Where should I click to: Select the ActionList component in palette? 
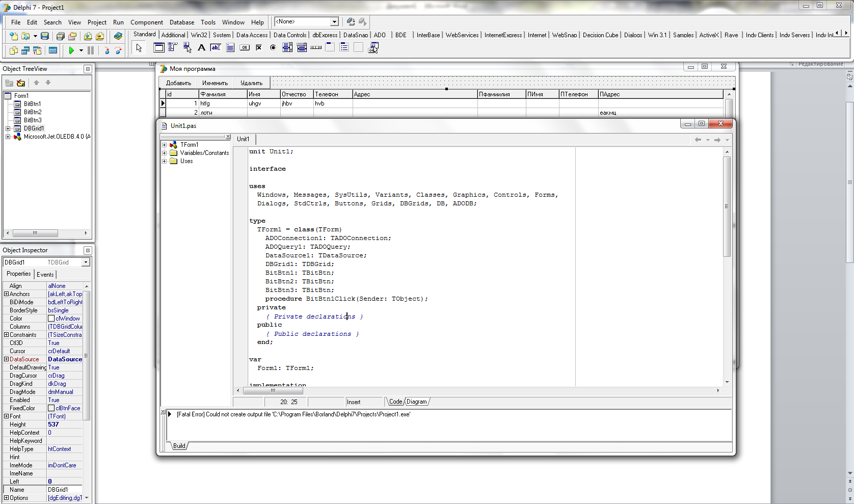373,47
